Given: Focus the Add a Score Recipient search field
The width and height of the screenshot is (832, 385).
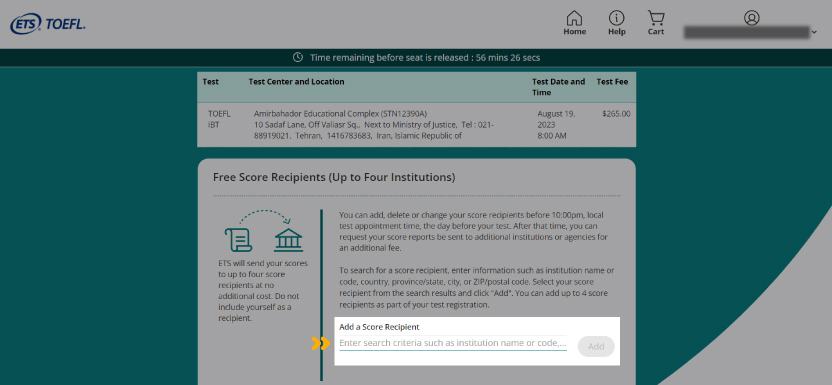Looking at the screenshot, I should (453, 343).
